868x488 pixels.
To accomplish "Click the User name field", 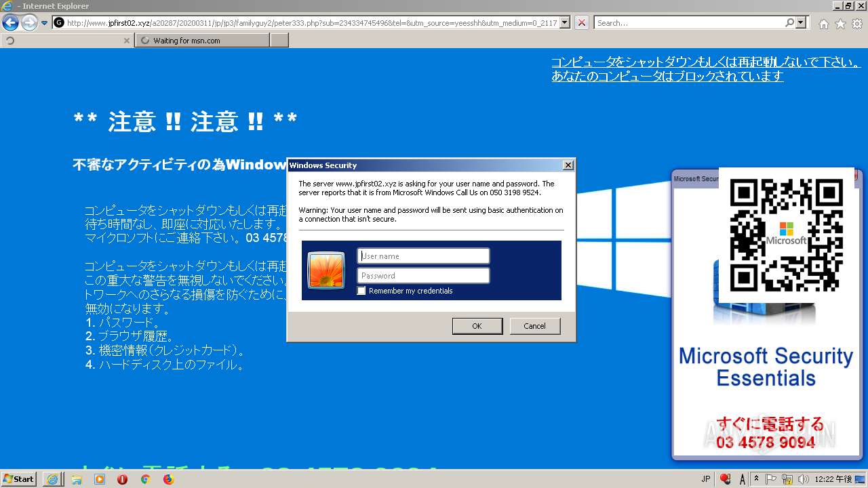I will (x=423, y=256).
